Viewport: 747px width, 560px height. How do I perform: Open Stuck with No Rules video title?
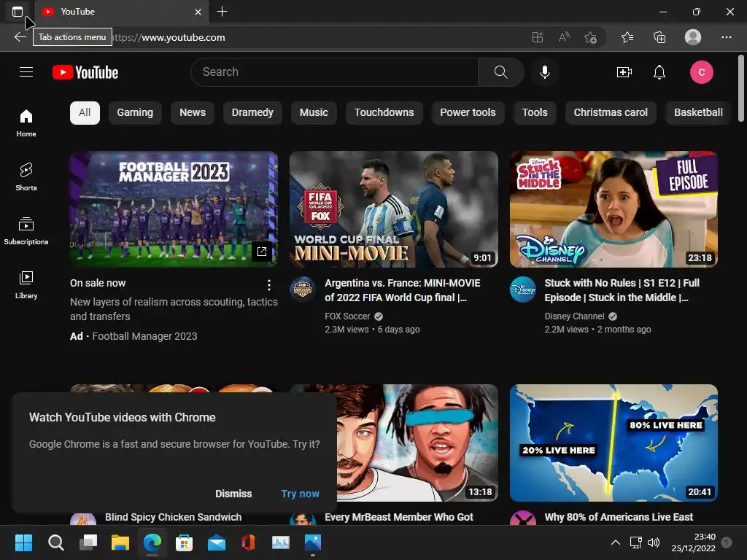pos(622,290)
